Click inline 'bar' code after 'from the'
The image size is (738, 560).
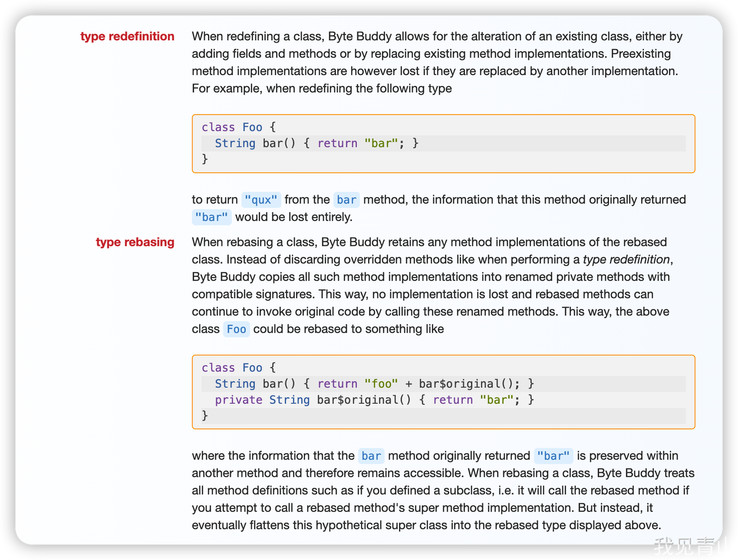(x=346, y=200)
